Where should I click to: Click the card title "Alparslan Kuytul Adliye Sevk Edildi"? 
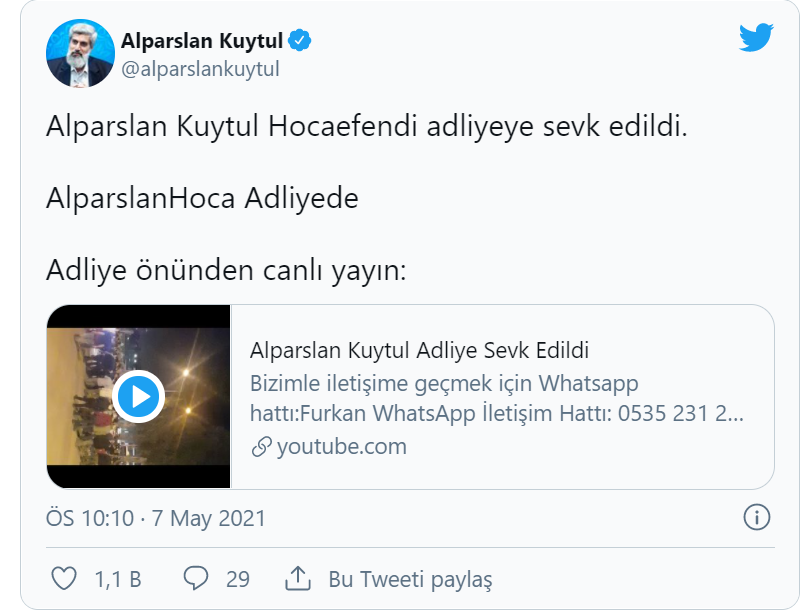(x=418, y=351)
